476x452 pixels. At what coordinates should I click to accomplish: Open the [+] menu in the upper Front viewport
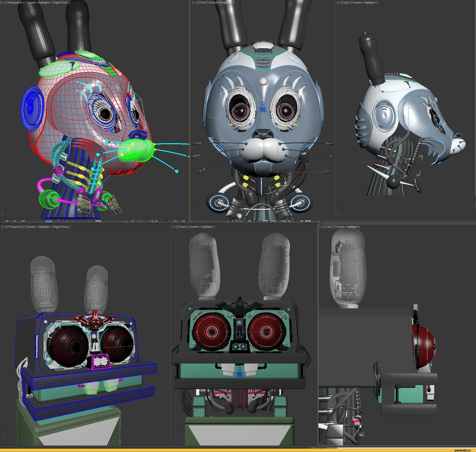pyautogui.click(x=195, y=2)
